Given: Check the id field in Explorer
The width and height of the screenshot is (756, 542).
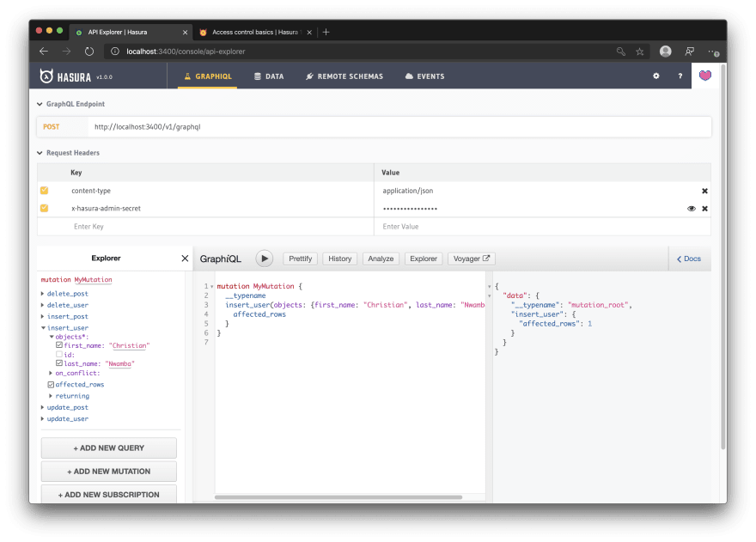Looking at the screenshot, I should [x=59, y=355].
